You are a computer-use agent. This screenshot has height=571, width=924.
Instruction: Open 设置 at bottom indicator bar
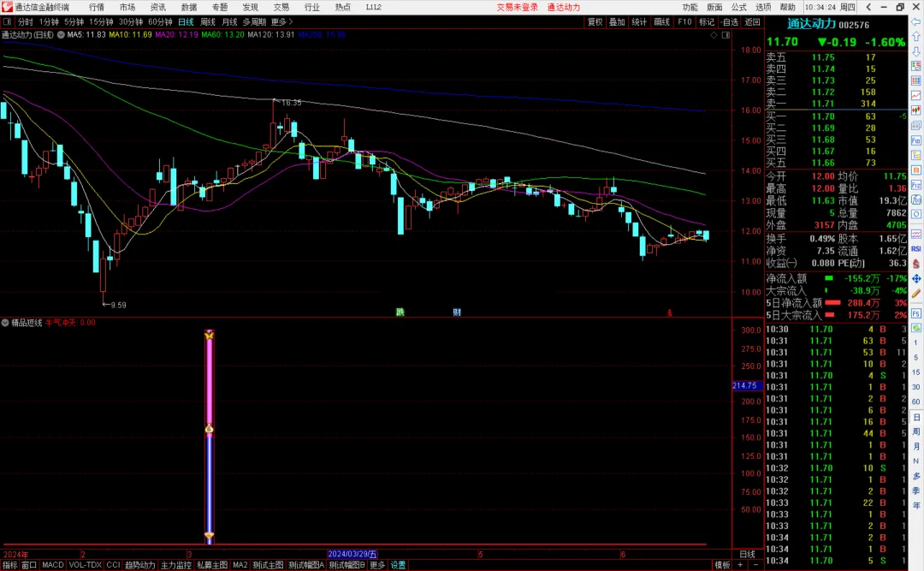click(399, 565)
